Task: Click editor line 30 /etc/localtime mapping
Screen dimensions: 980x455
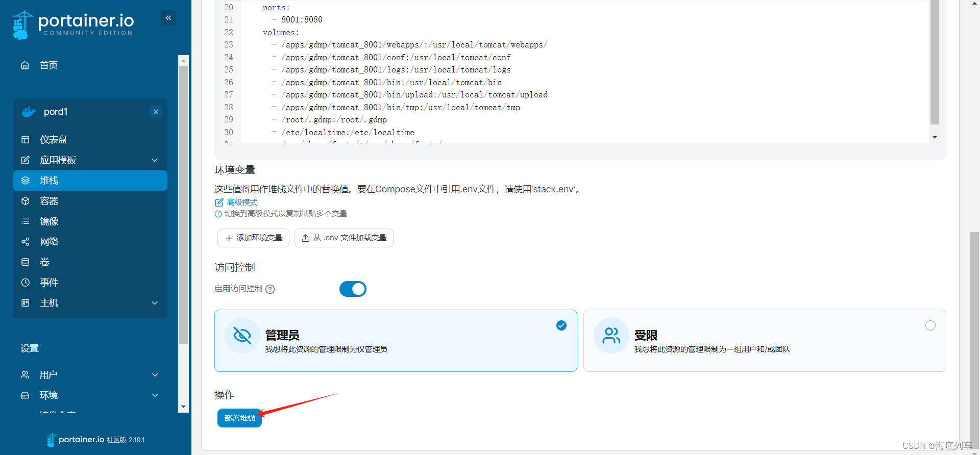Action: (x=348, y=133)
